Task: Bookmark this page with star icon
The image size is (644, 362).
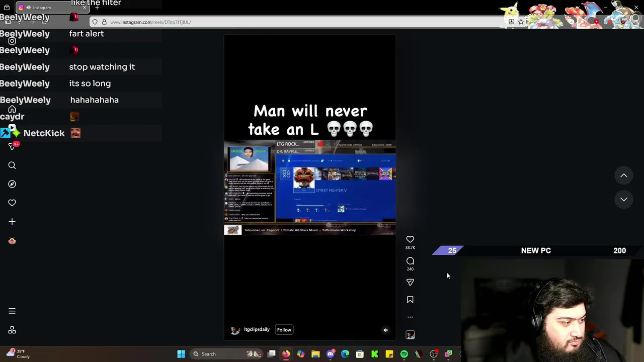Action: point(521,22)
